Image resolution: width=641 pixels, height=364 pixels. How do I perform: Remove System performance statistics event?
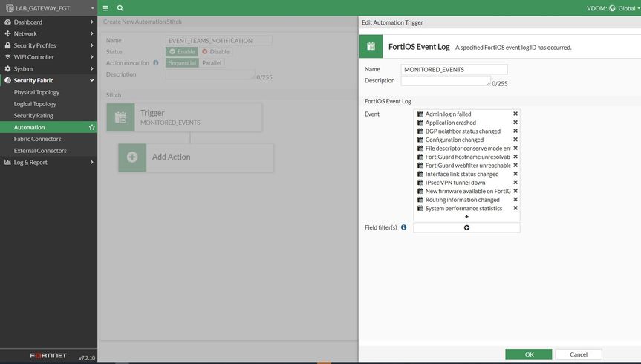tap(515, 208)
